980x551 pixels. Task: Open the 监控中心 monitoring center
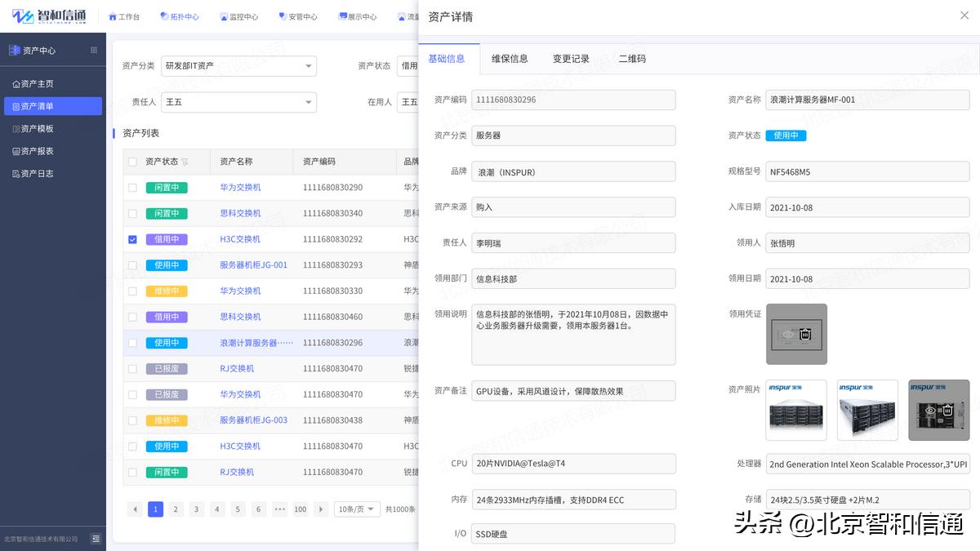tap(240, 16)
